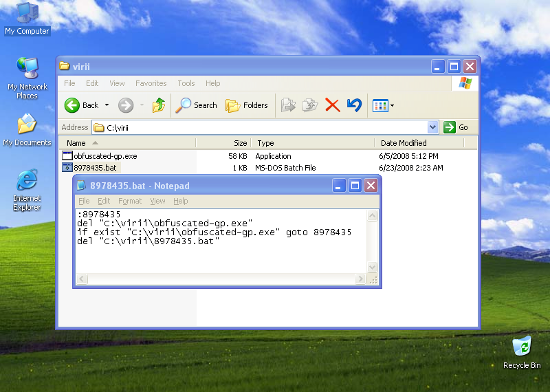The width and height of the screenshot is (550, 392).
Task: Open the Edit menu in Notepad
Action: [x=104, y=201]
